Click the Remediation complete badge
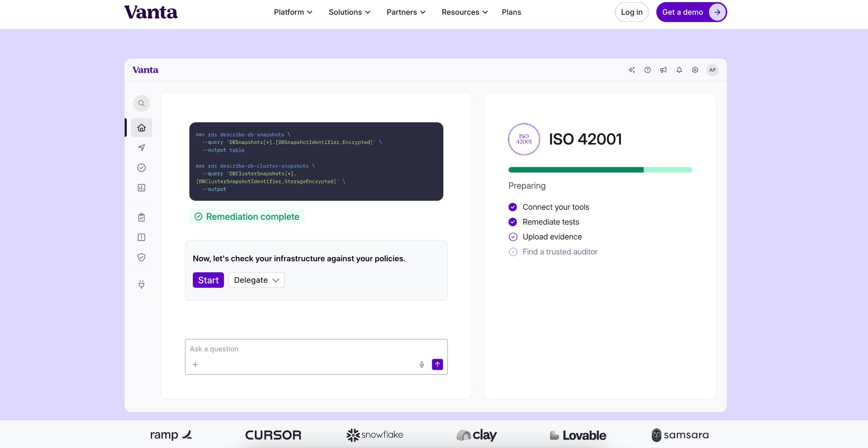Screen dimensions: 868x448 click(x=247, y=217)
